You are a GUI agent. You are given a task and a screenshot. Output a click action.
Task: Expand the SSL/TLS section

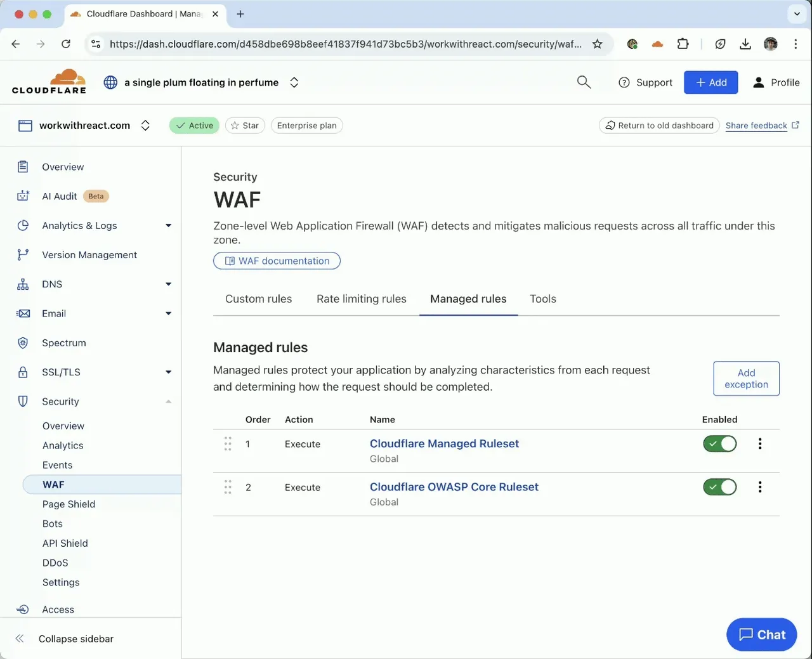click(168, 372)
